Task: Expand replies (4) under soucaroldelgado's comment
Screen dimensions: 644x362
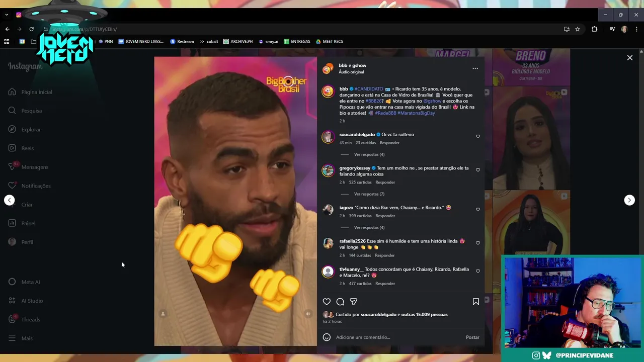Action: coord(369,154)
